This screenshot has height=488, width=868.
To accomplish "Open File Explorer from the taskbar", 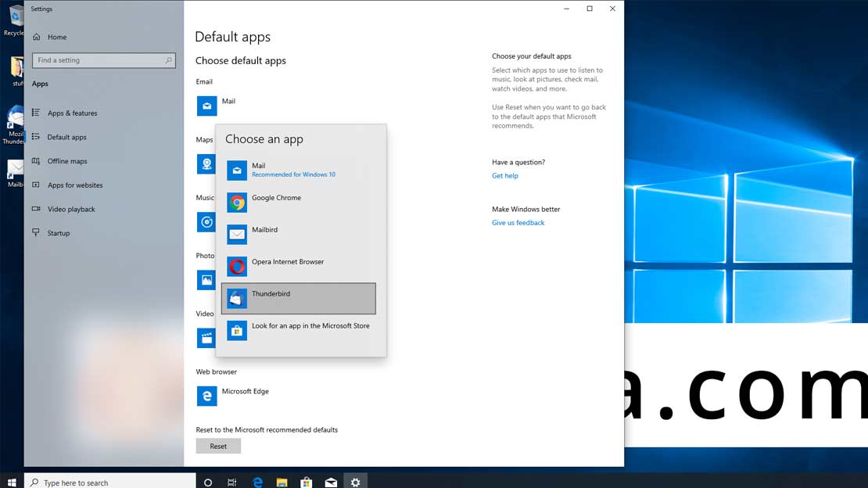I will pyautogui.click(x=282, y=482).
